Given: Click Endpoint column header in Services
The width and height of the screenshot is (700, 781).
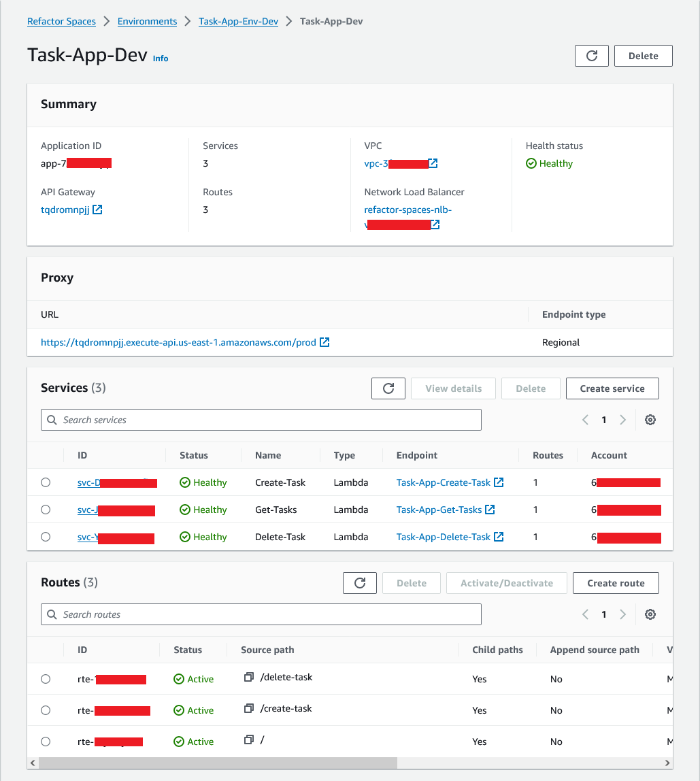Looking at the screenshot, I should [417, 455].
